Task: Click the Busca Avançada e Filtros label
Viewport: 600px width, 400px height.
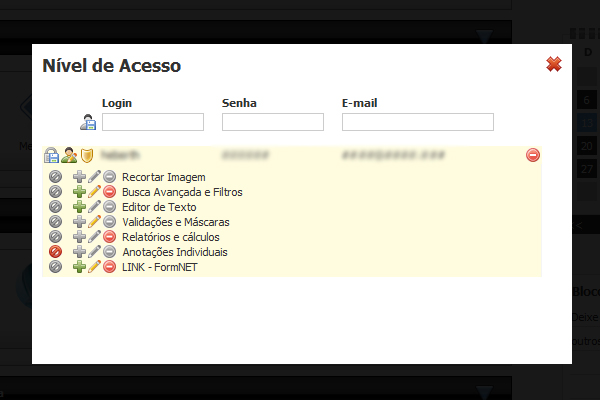Action: click(x=182, y=192)
